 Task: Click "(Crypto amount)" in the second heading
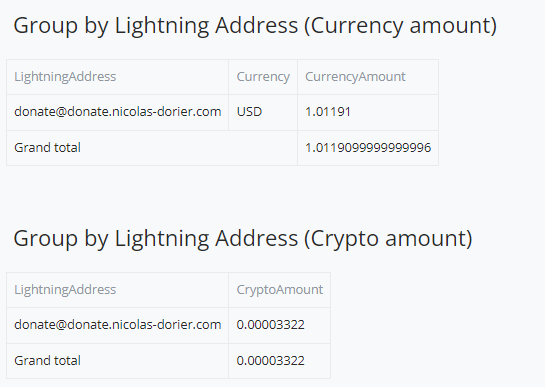(388, 239)
